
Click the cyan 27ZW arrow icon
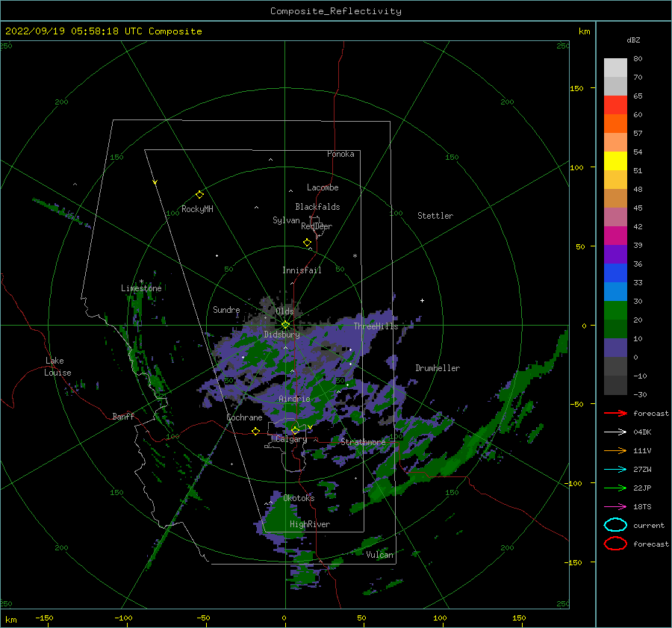(x=615, y=470)
